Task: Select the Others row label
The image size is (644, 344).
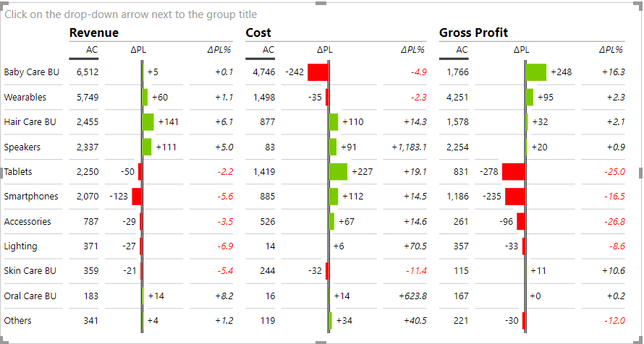Action: 17,320
